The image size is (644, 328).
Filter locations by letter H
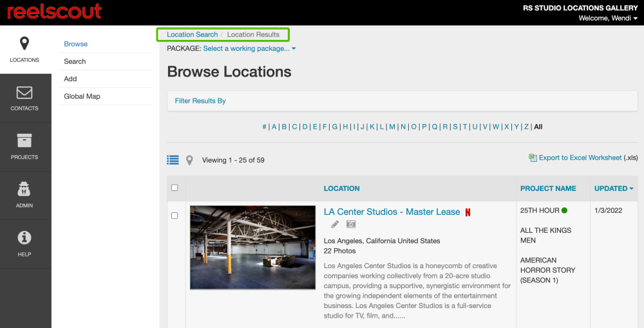345,127
